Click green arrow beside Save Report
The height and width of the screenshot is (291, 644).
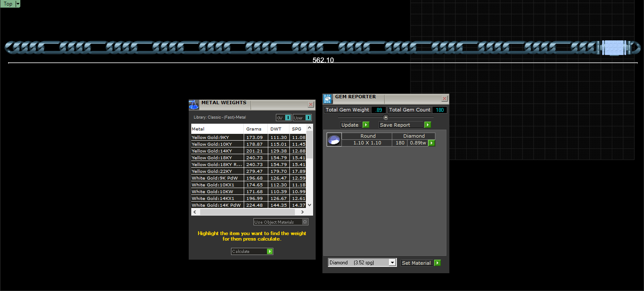tap(427, 125)
